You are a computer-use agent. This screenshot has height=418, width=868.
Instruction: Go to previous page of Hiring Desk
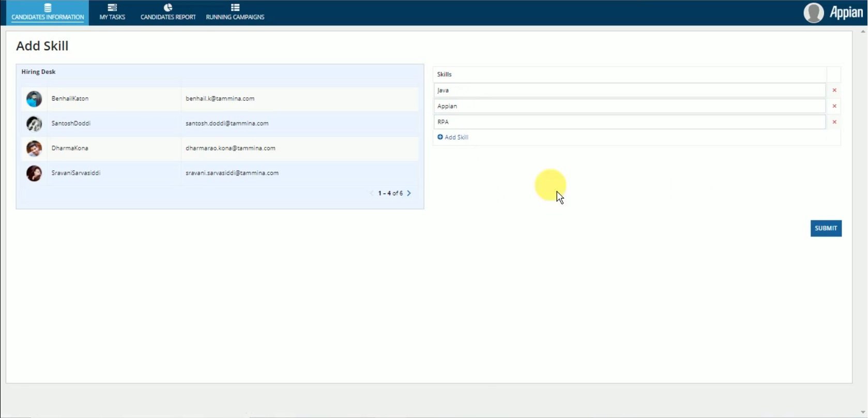click(371, 193)
